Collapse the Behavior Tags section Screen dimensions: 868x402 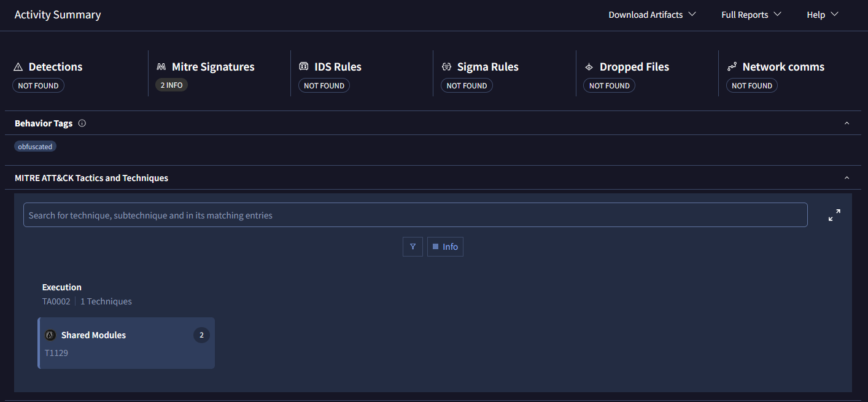pos(847,123)
